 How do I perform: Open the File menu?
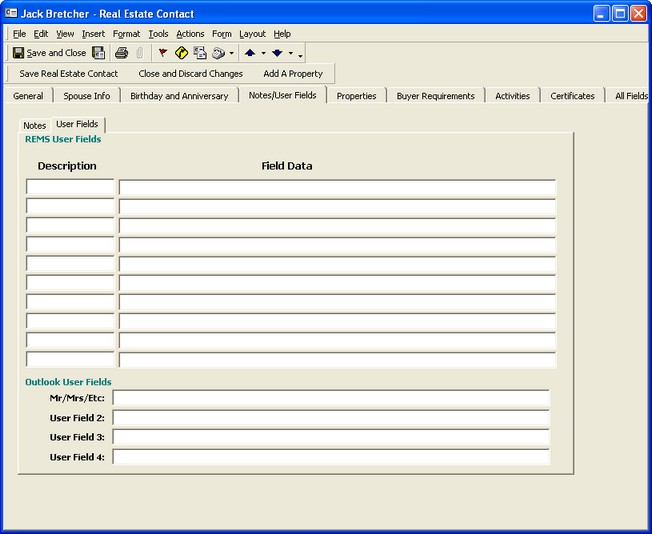point(19,34)
